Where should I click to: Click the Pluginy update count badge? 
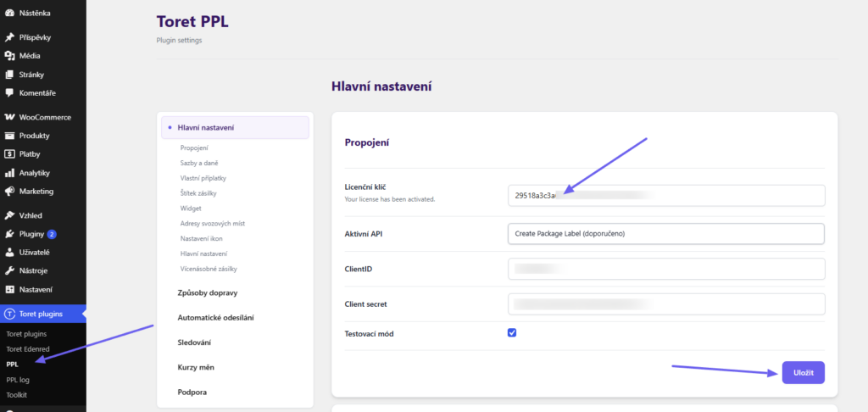[x=52, y=234]
